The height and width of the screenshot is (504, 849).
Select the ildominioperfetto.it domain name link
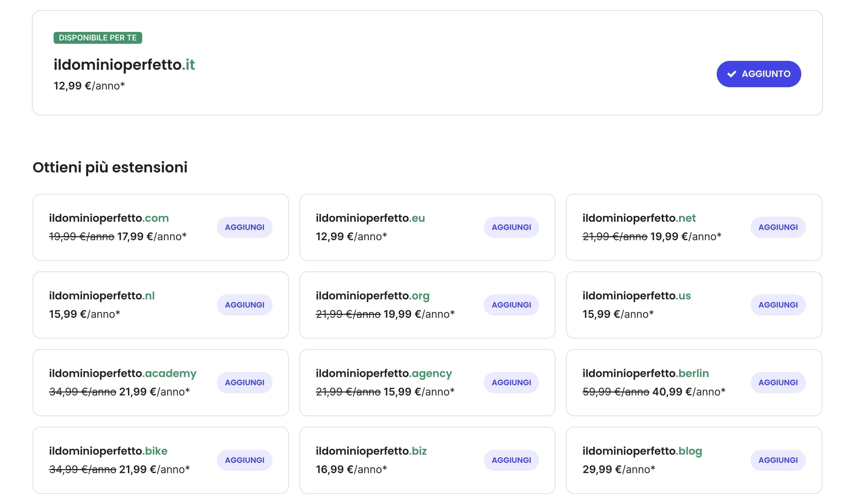point(124,65)
